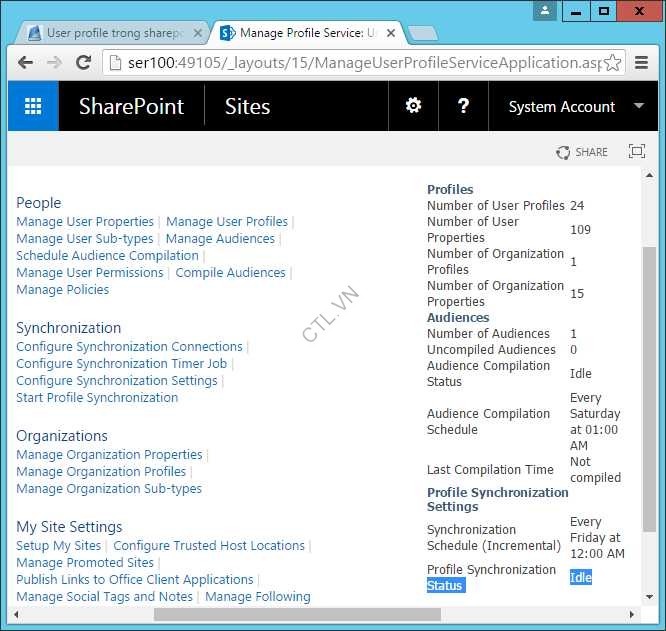Switch to User profile trong sharepoint tab
Viewport: 666px width, 631px height.
coord(111,33)
